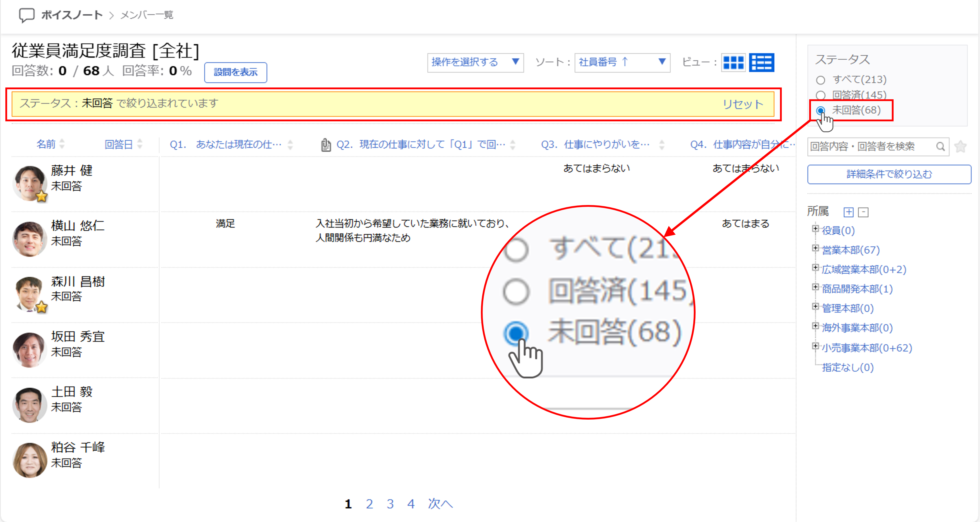
Task: Click the 回答内容・回答者を検索 input field
Action: (871, 146)
